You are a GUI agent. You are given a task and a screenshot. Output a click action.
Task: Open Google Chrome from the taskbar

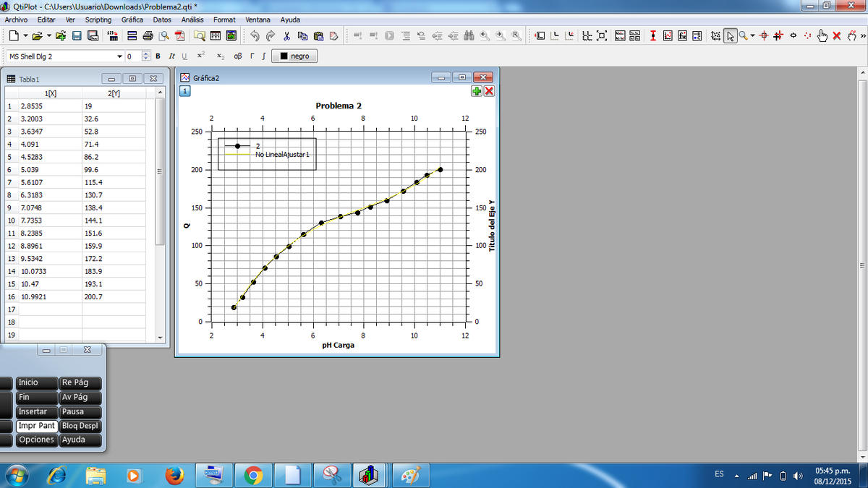coord(252,475)
